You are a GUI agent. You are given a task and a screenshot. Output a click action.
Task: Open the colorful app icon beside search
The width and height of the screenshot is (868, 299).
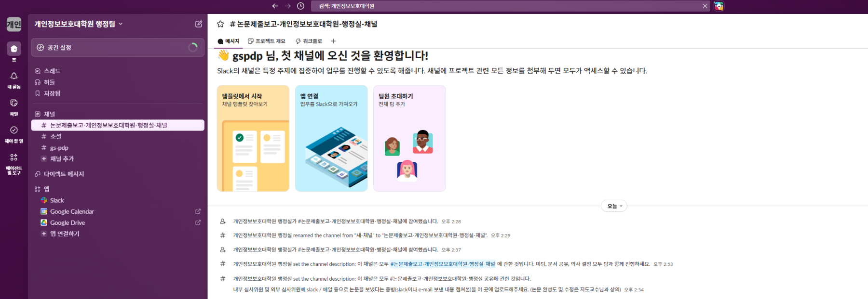pyautogui.click(x=719, y=6)
